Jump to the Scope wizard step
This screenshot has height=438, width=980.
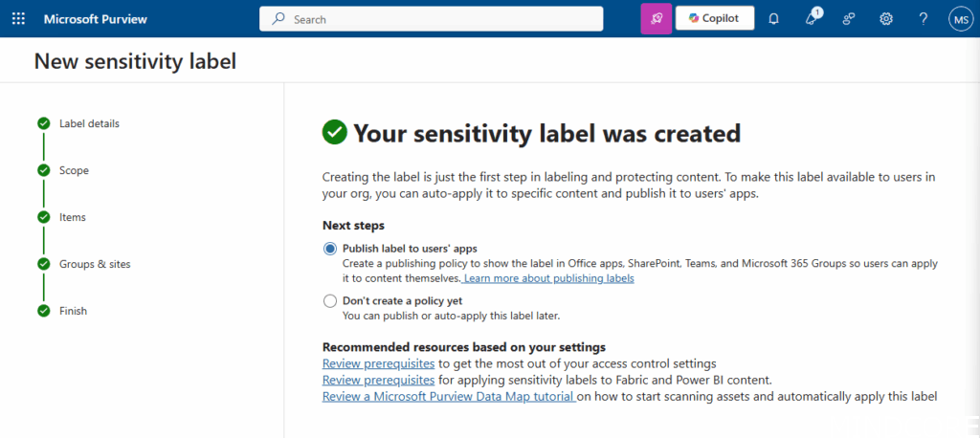(x=74, y=170)
